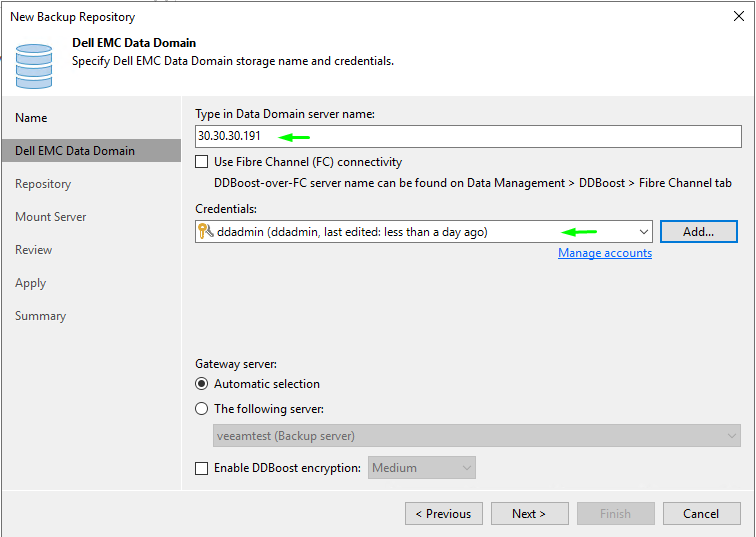Click the key icon beside ddadmin credentials

[x=205, y=232]
